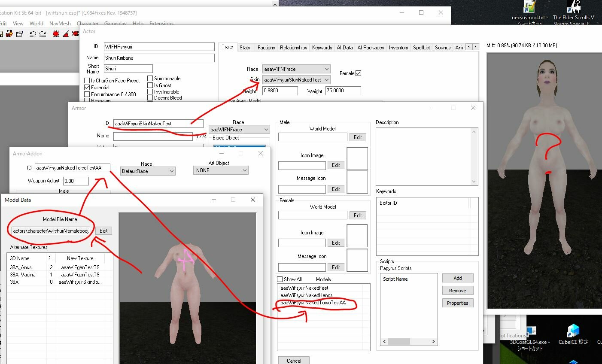
Task: Switch to the Factions tab
Action: 266,48
